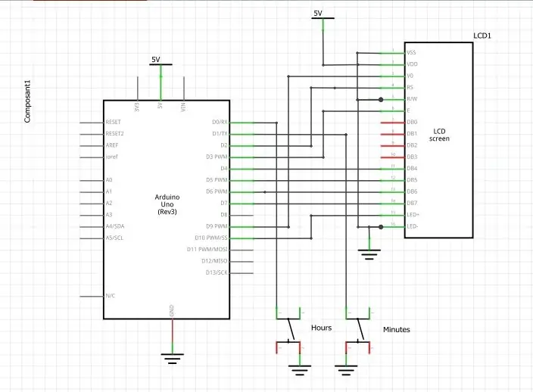Click the D13/SCK pin label
The image size is (533, 392).
pos(217,272)
